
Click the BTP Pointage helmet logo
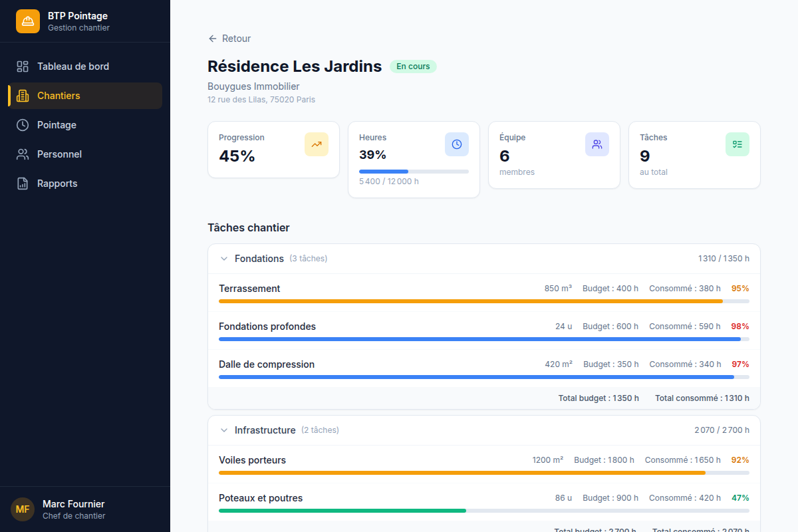pos(28,21)
